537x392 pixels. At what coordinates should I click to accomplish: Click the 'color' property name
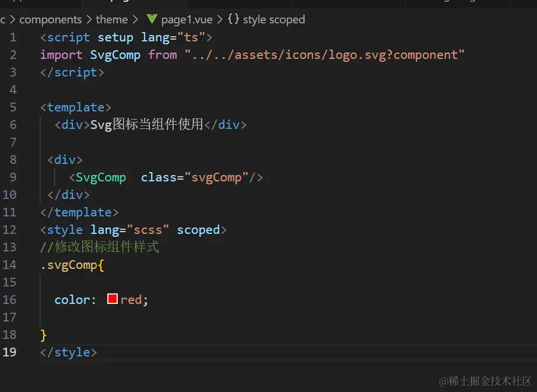[x=72, y=300]
